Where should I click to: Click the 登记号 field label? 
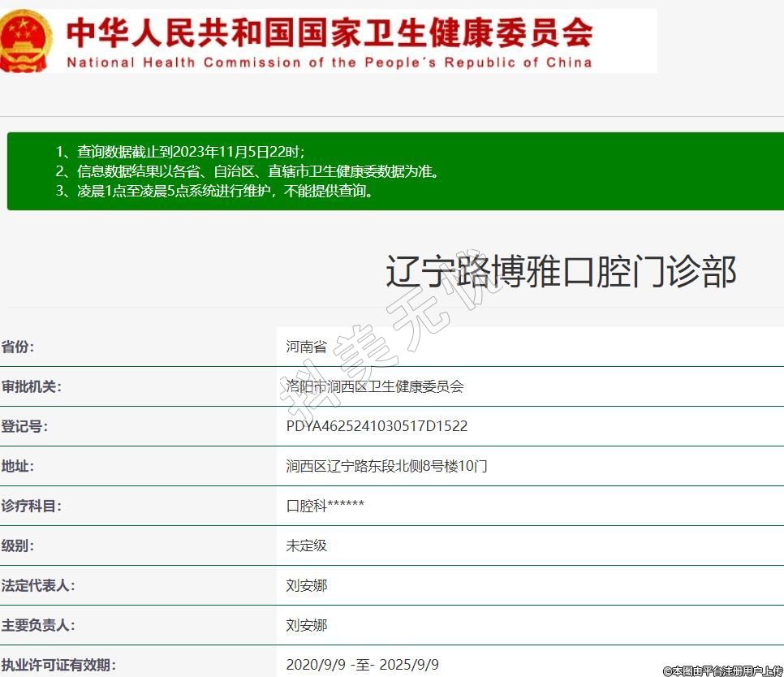coord(24,426)
